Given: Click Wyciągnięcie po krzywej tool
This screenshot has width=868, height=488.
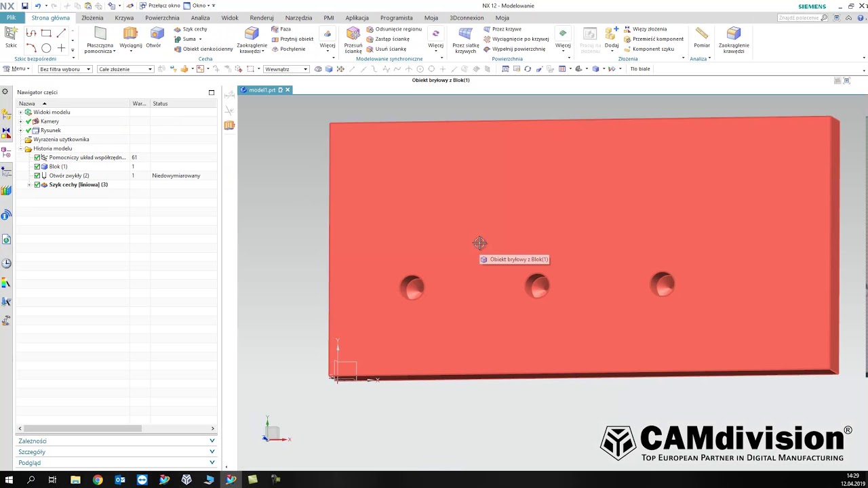Looking at the screenshot, I should 515,39.
